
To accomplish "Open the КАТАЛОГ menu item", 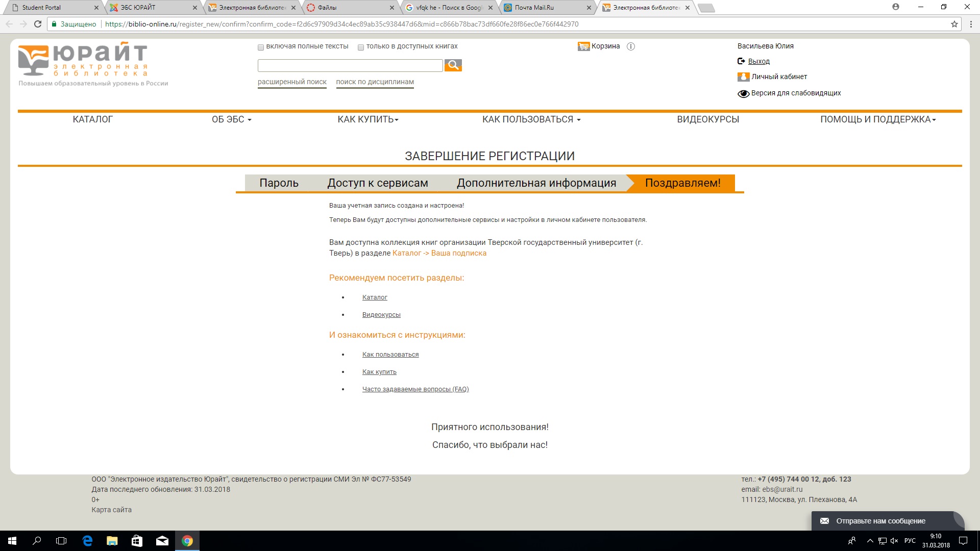I will (x=92, y=119).
